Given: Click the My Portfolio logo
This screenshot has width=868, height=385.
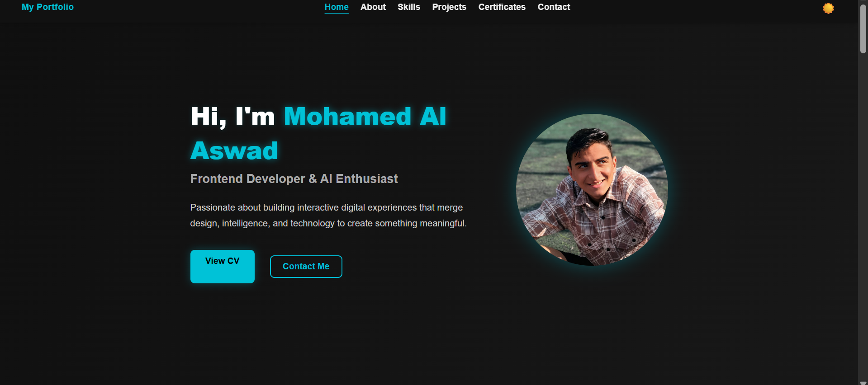Looking at the screenshot, I should [47, 7].
